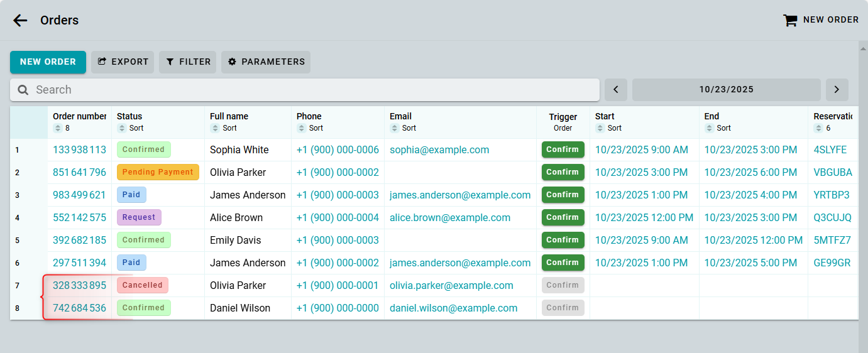
Task: Click the shopping cart New Order icon
Action: point(789,20)
